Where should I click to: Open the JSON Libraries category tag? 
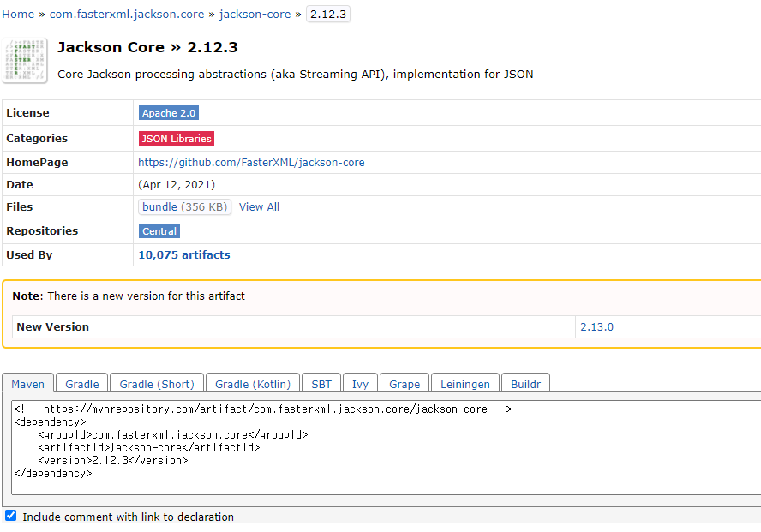pos(177,139)
